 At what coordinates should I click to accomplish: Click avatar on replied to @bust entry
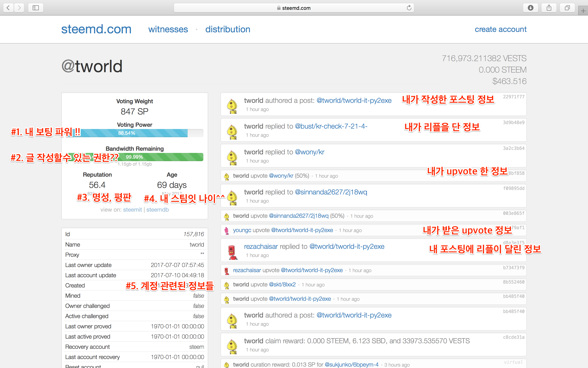[x=232, y=132]
